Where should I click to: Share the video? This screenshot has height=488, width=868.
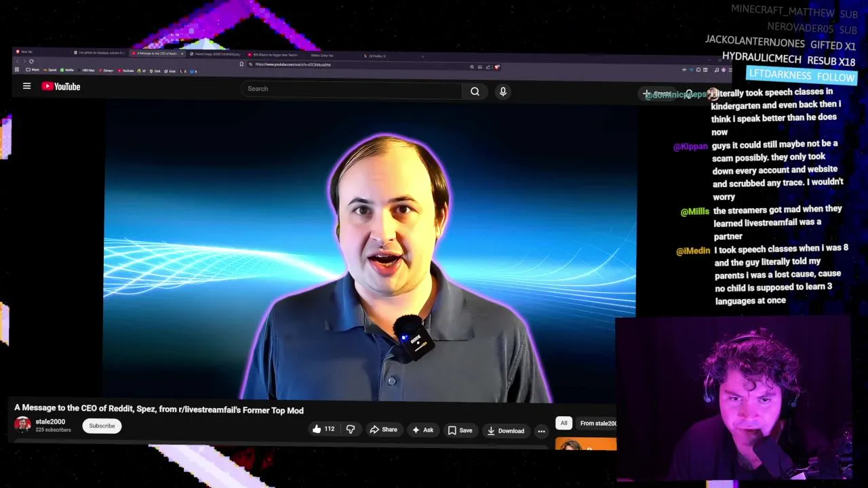coord(384,430)
